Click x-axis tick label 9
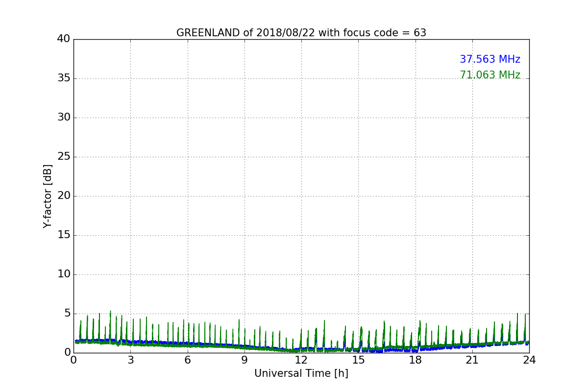This screenshot has height=392, width=588. (245, 360)
